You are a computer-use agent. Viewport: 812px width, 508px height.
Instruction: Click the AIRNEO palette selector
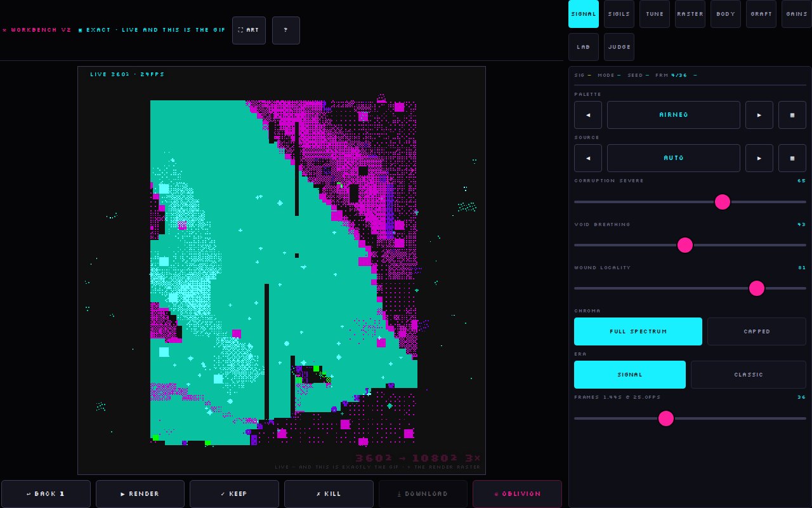(674, 115)
